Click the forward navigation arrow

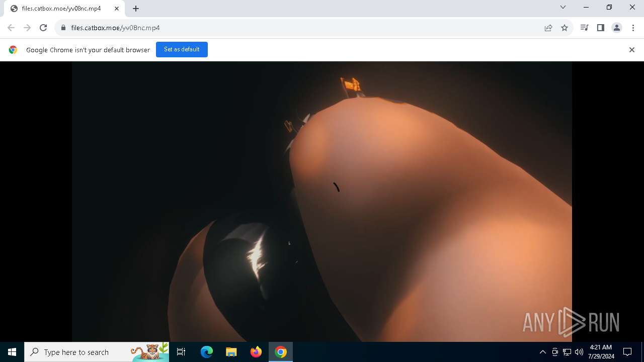coord(27,28)
